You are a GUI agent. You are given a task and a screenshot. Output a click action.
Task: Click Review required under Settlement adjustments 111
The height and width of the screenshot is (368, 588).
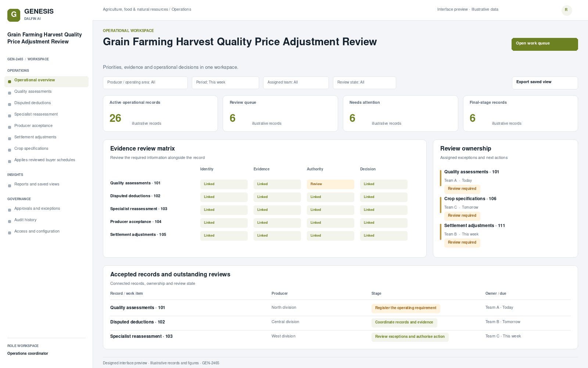[462, 243]
